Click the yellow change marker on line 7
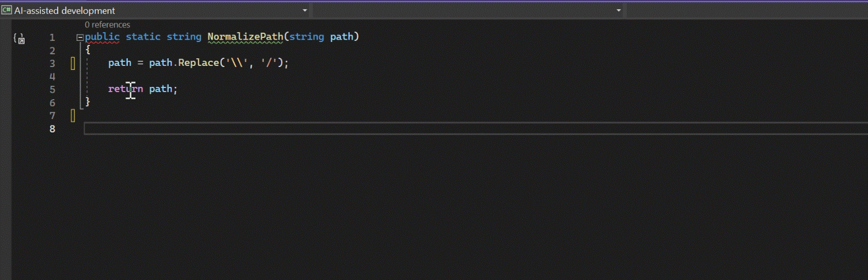 [73, 116]
